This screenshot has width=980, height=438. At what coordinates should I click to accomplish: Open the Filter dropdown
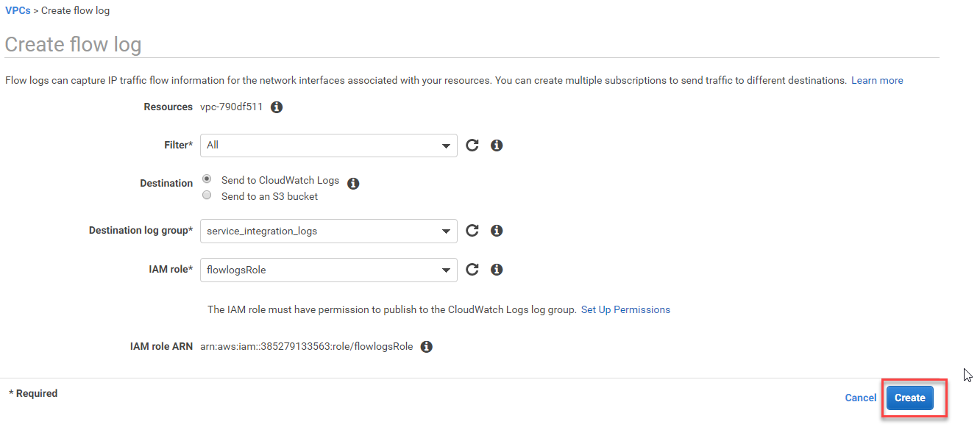click(328, 146)
